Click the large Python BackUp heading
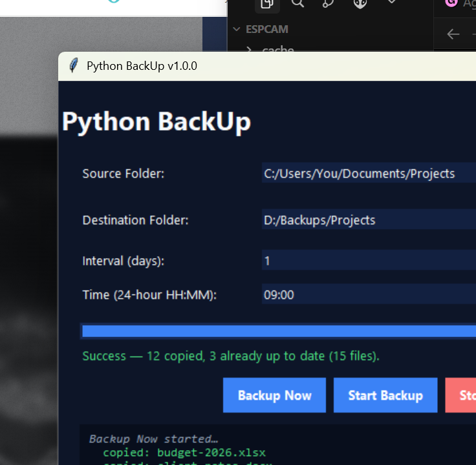This screenshot has height=465, width=476. (x=157, y=122)
